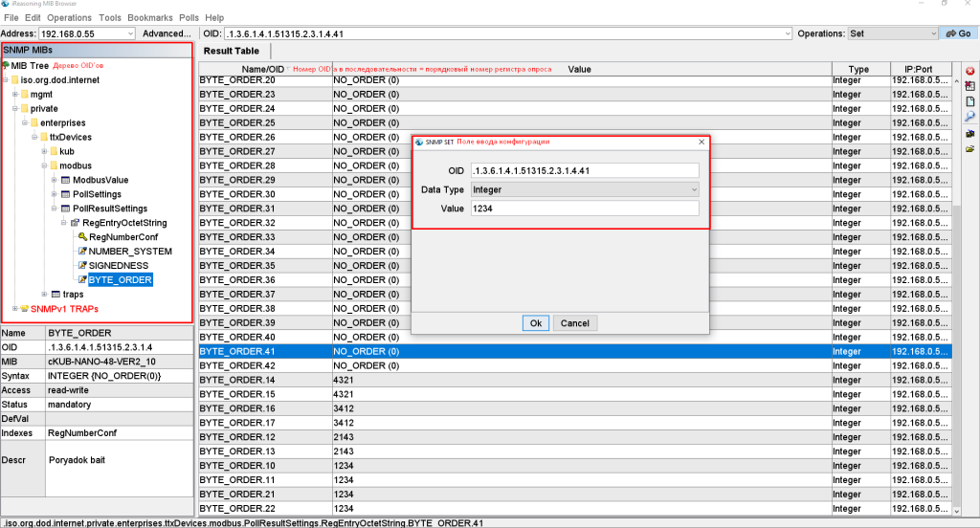The width and height of the screenshot is (980, 528).
Task: Click the Type column header
Action: pos(860,70)
